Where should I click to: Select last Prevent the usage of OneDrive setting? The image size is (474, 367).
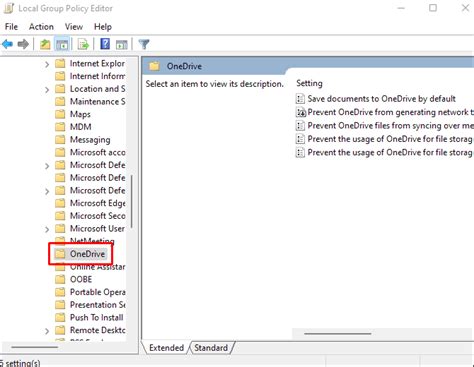click(390, 152)
